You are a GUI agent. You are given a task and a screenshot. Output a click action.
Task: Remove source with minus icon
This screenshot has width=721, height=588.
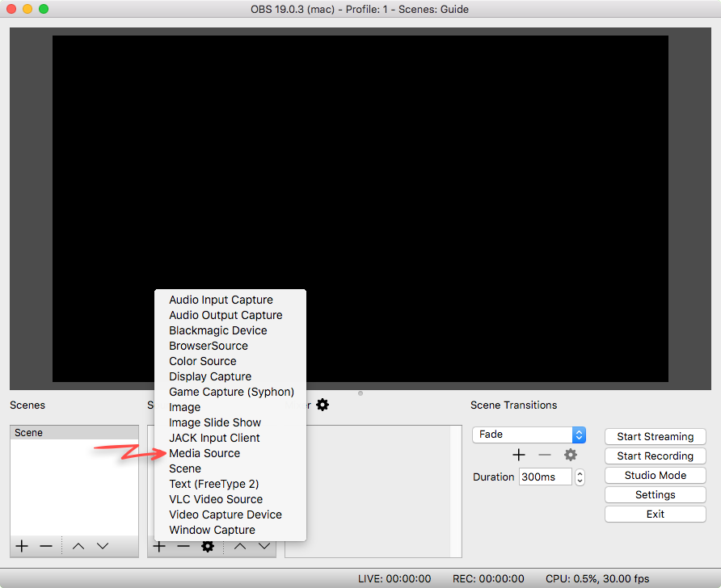coord(183,546)
